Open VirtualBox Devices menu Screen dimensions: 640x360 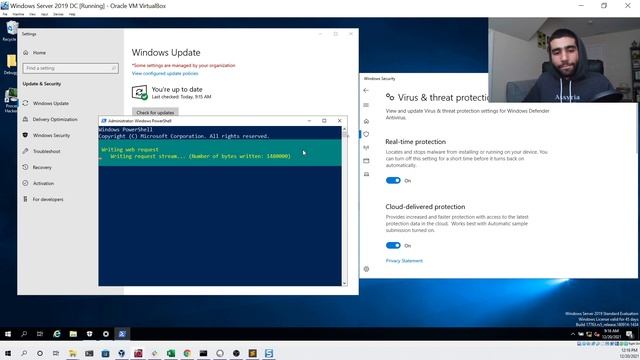click(58, 14)
